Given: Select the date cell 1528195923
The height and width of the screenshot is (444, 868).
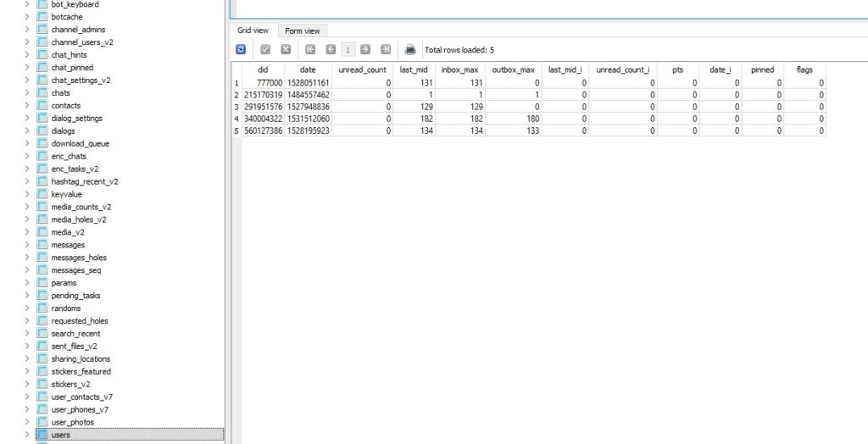Looking at the screenshot, I should [308, 130].
